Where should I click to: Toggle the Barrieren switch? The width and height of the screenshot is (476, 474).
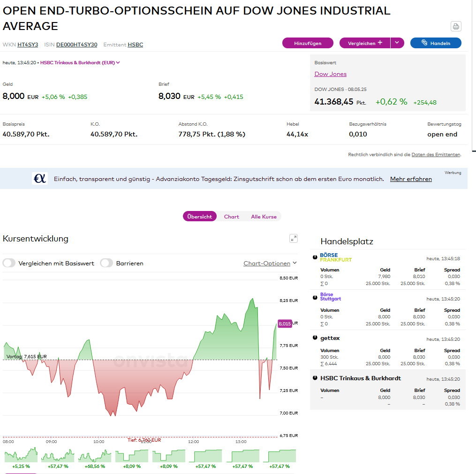[x=106, y=263]
